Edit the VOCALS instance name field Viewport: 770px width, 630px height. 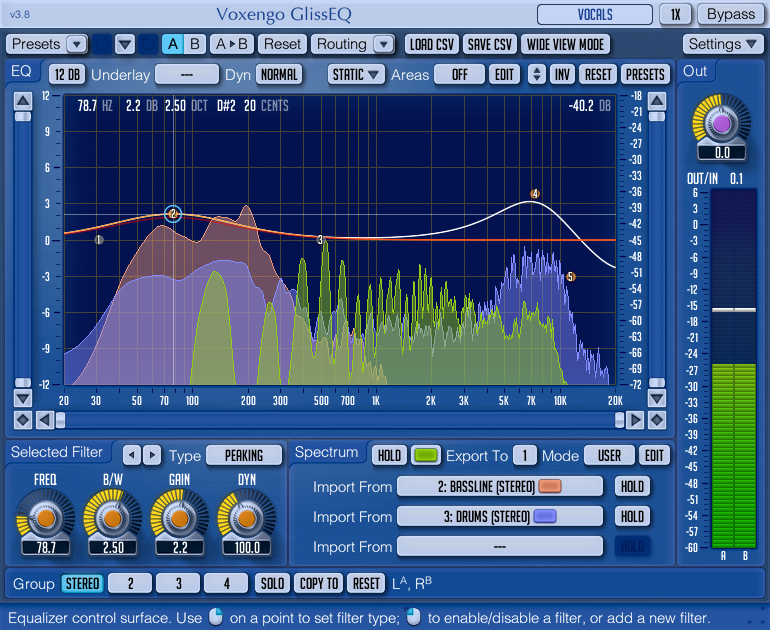[x=595, y=14]
